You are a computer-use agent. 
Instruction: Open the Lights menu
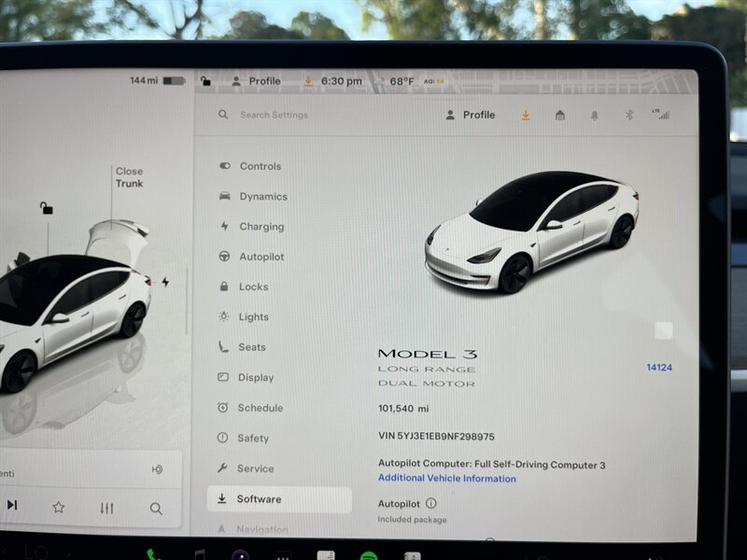coord(244,316)
